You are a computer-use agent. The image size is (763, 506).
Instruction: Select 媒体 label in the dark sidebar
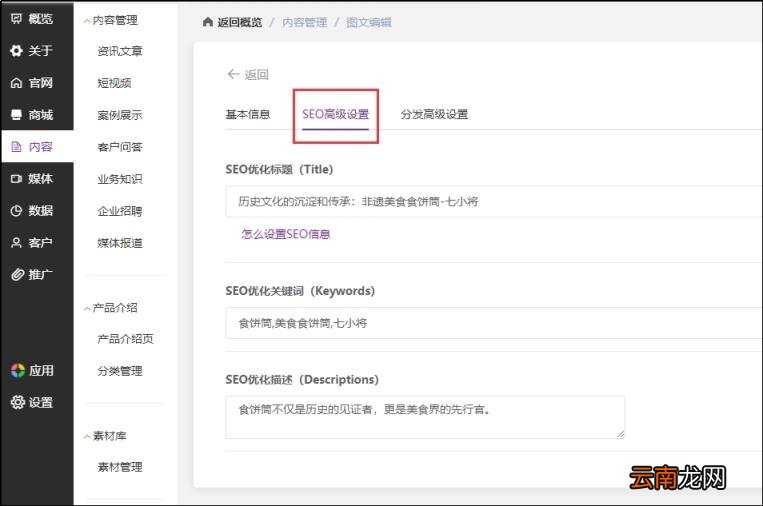40,179
